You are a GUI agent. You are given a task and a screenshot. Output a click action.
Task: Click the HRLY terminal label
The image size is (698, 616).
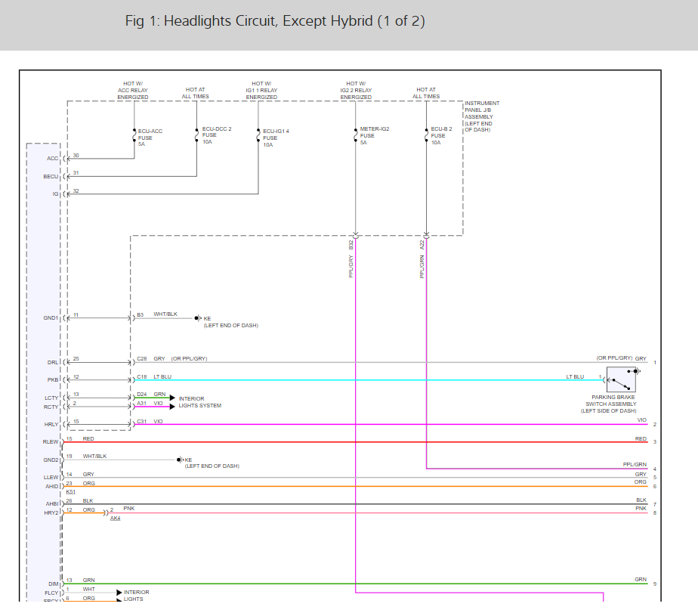tap(51, 425)
